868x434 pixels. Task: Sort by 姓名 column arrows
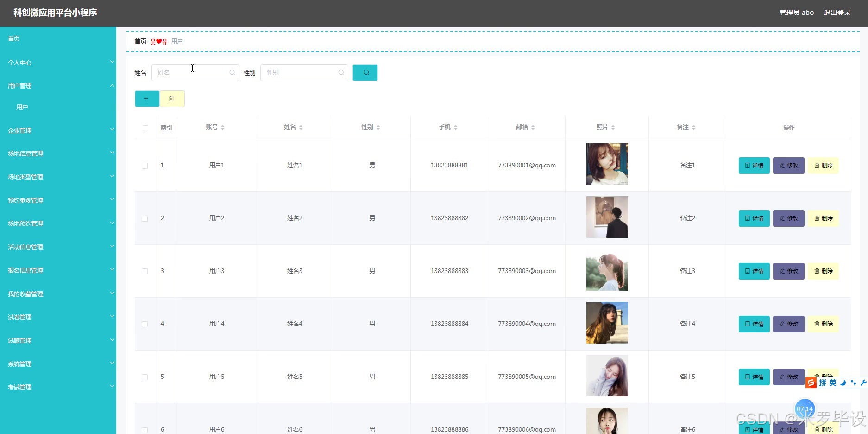tap(301, 128)
